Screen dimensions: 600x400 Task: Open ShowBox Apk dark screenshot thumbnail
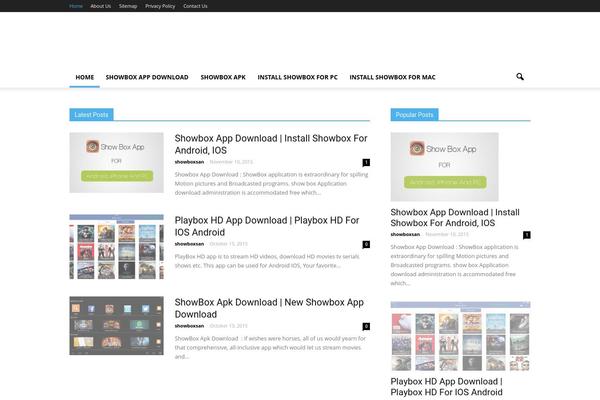tap(116, 326)
